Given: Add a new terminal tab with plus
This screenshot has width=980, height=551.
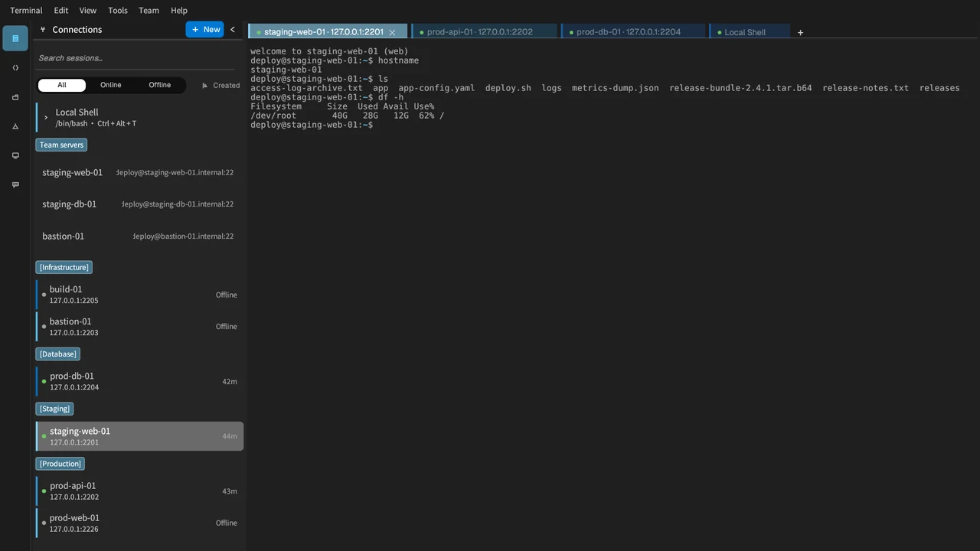Looking at the screenshot, I should [800, 32].
